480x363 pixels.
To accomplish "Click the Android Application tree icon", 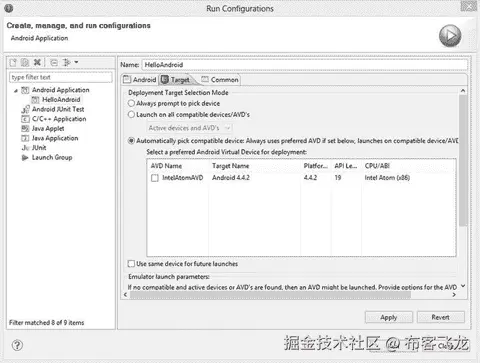I will tap(25, 90).
